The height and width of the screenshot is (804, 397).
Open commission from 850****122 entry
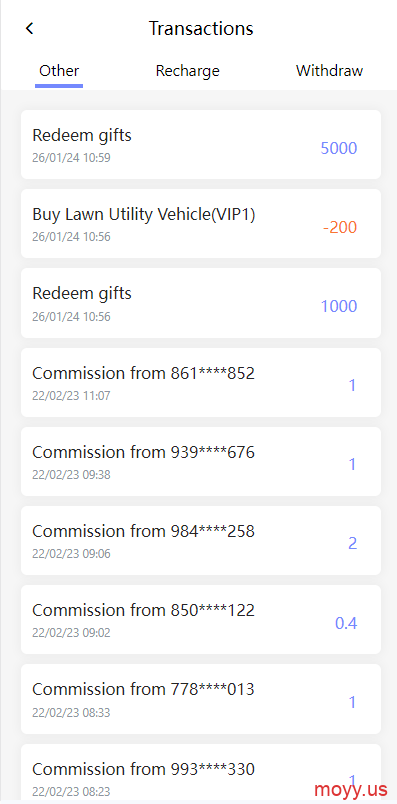pyautogui.click(x=201, y=619)
